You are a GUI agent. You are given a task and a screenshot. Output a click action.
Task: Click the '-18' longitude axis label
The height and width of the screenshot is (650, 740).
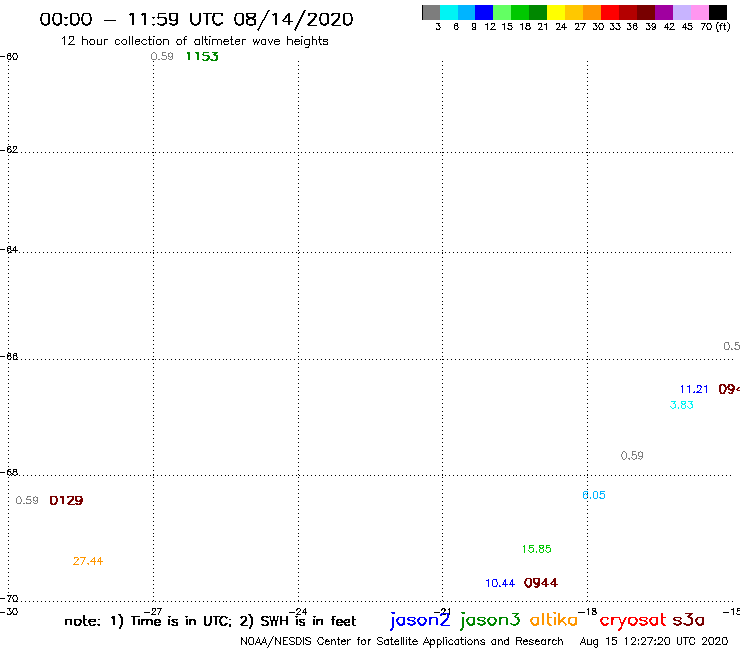pos(588,612)
